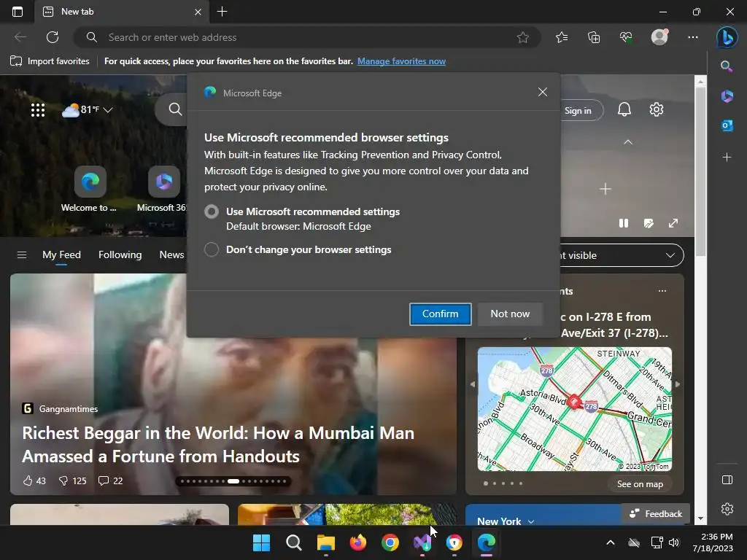The height and width of the screenshot is (560, 747).
Task: Click Import favorites
Action: pyautogui.click(x=50, y=61)
